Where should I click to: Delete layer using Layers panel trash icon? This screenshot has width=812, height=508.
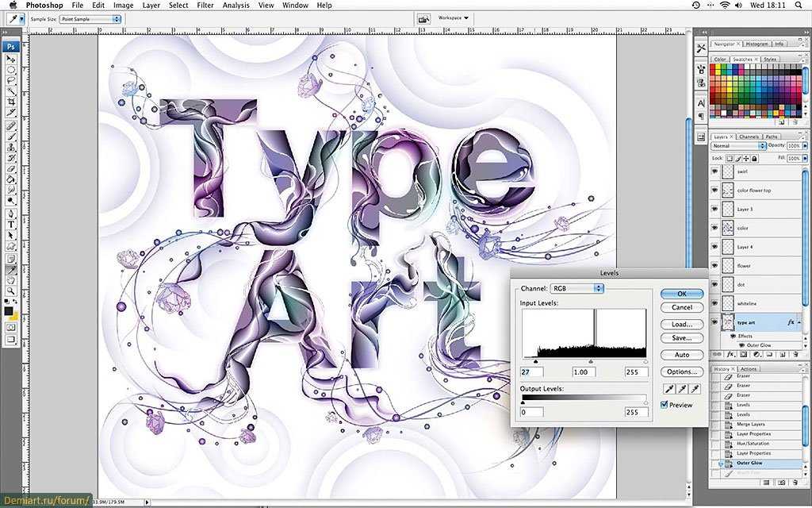pyautogui.click(x=795, y=355)
